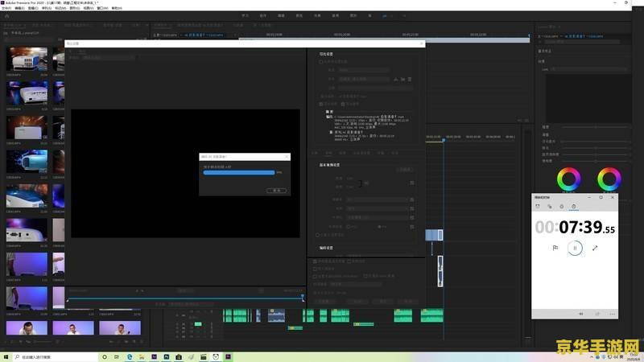Open the File menu in menu bar

click(8, 8)
